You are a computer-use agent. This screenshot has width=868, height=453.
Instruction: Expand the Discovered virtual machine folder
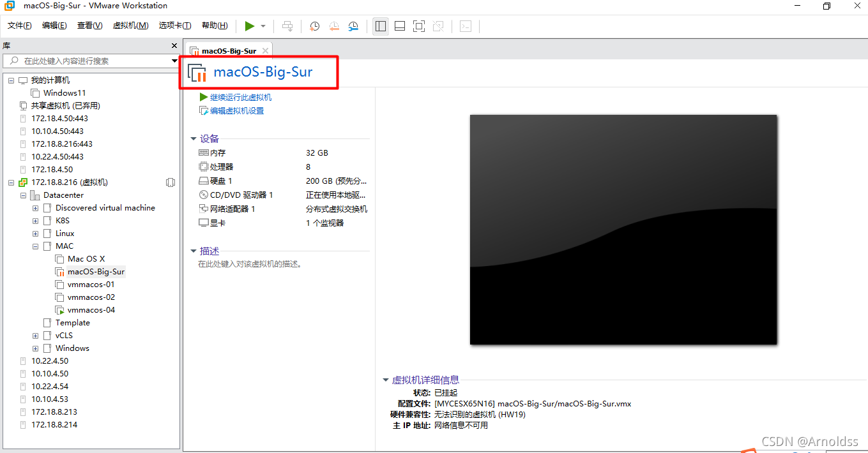pyautogui.click(x=35, y=208)
